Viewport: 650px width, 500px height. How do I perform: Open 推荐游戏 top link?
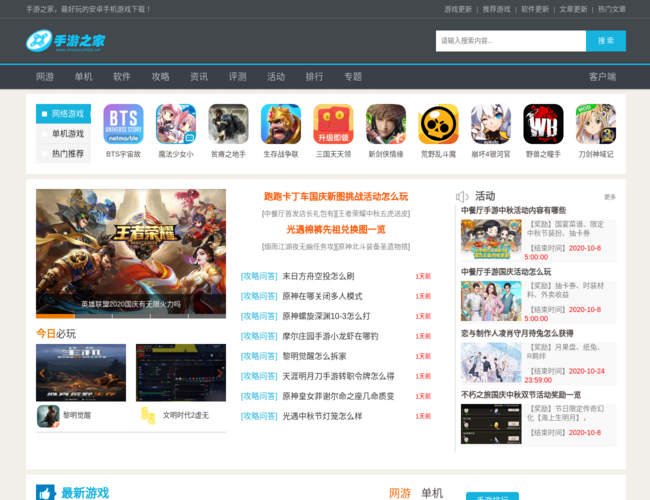[x=497, y=9]
